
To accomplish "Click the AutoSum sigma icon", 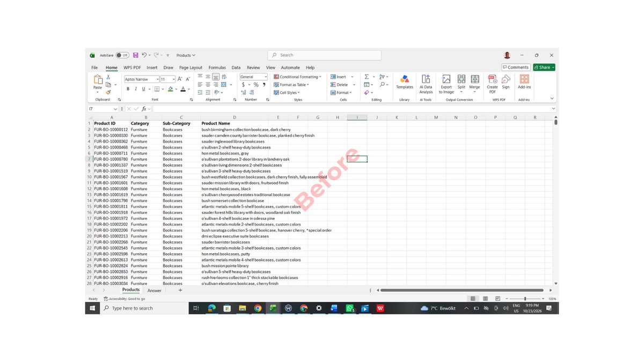I will pos(367,77).
